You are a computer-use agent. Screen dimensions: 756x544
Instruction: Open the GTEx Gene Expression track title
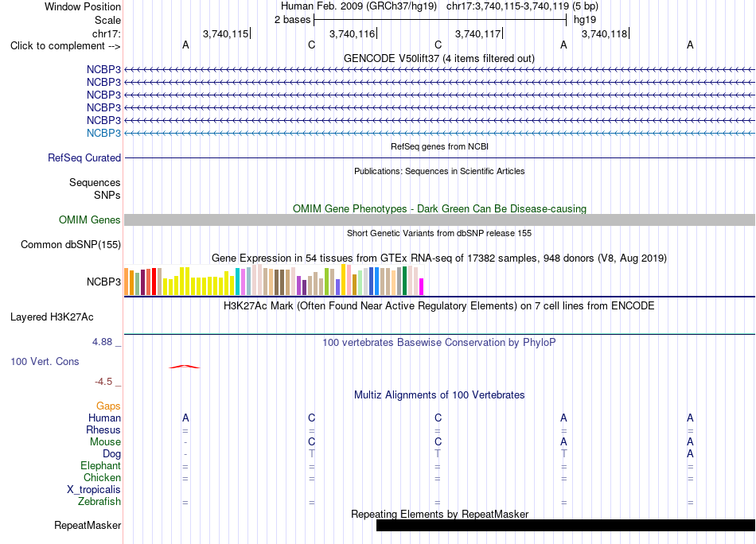(x=439, y=258)
